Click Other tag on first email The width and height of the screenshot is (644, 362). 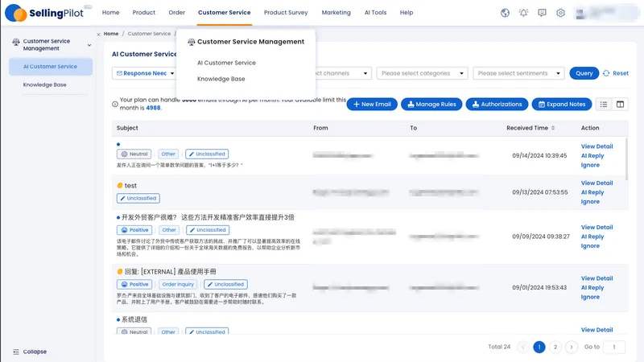coord(168,154)
